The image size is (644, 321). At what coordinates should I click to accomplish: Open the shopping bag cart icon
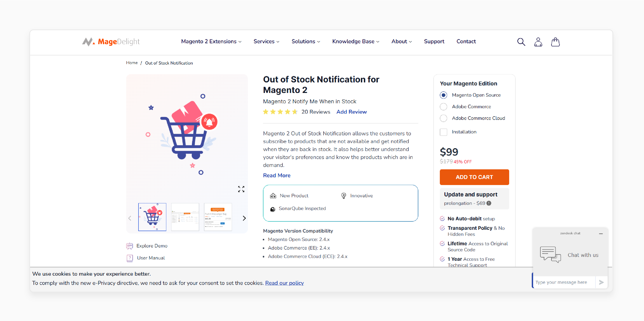click(555, 42)
